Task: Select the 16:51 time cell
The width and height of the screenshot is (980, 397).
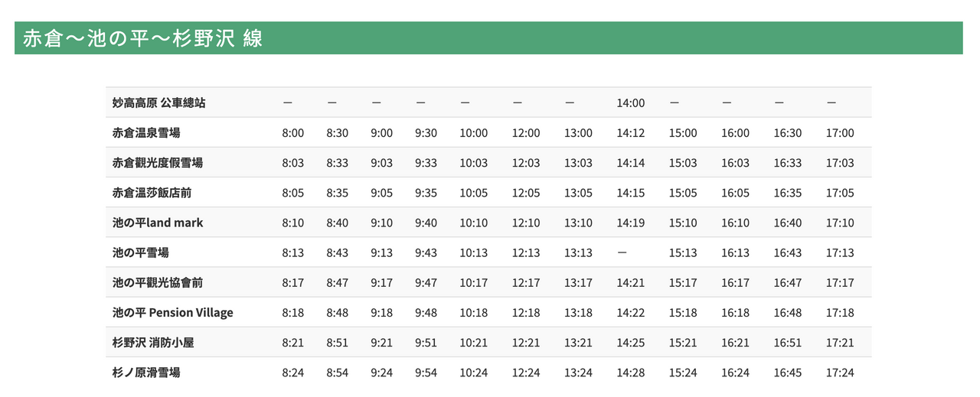Action: point(788,343)
